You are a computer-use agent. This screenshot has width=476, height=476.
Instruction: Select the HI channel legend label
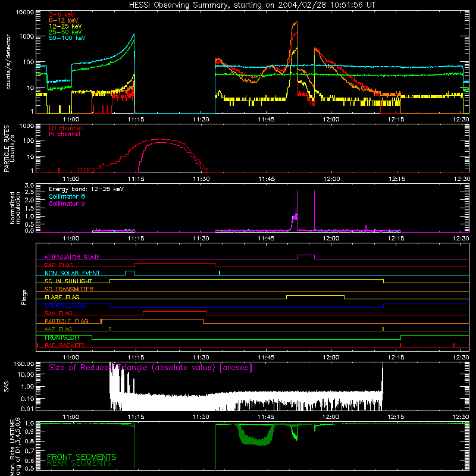64,134
